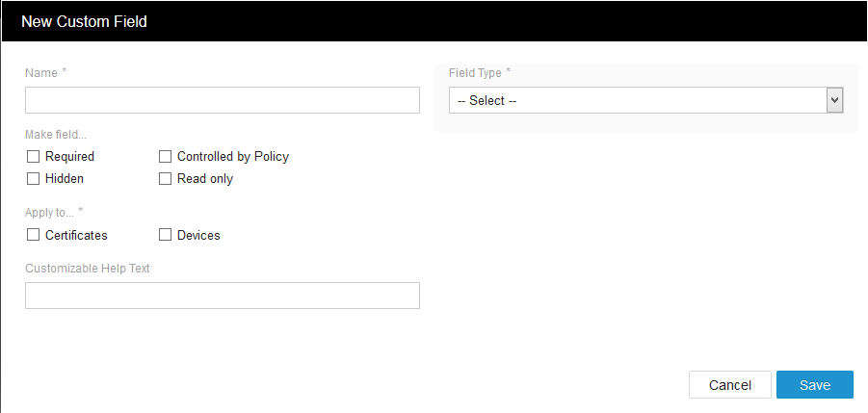Image resolution: width=868 pixels, height=413 pixels.
Task: Tick the Required checkbox
Action: point(33,157)
